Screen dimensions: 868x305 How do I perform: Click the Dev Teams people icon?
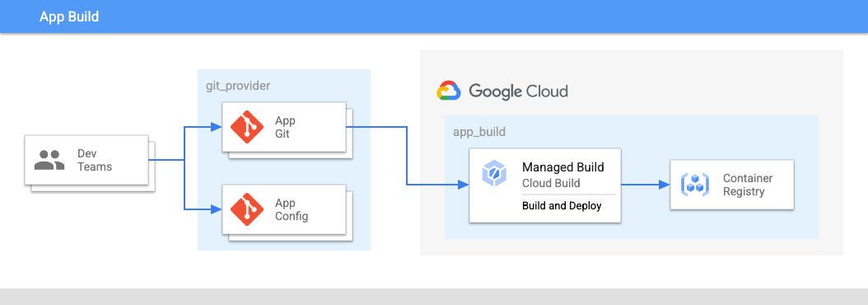pyautogui.click(x=49, y=160)
